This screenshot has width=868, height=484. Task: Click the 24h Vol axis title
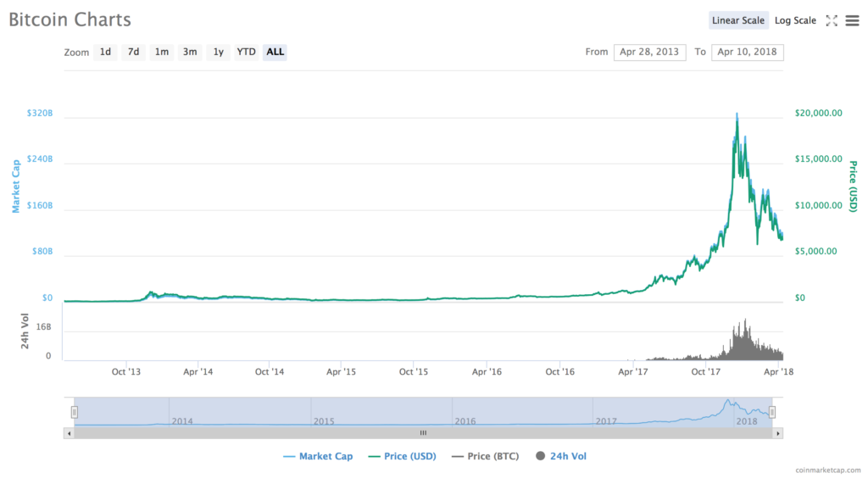(25, 331)
